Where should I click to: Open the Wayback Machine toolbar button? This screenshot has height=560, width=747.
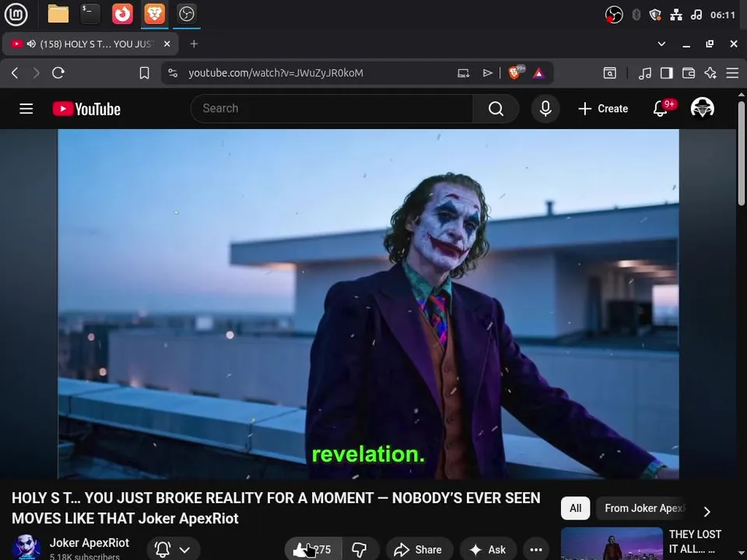point(610,73)
